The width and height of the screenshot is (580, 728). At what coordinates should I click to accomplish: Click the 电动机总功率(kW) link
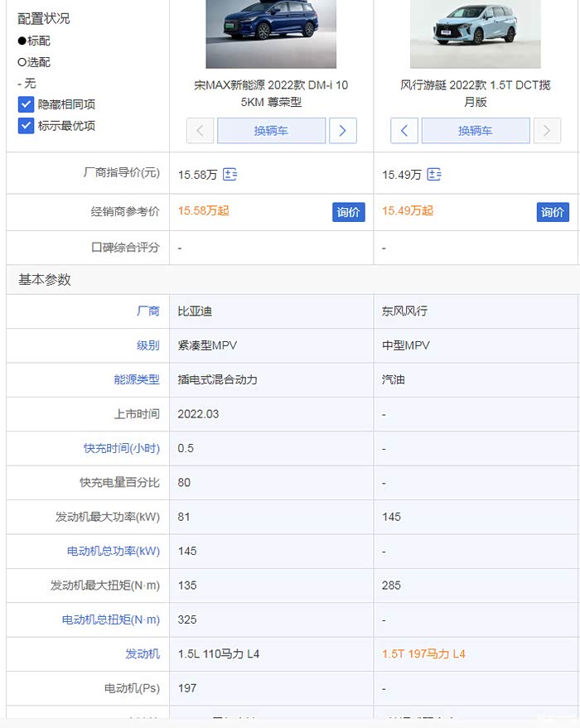114,551
